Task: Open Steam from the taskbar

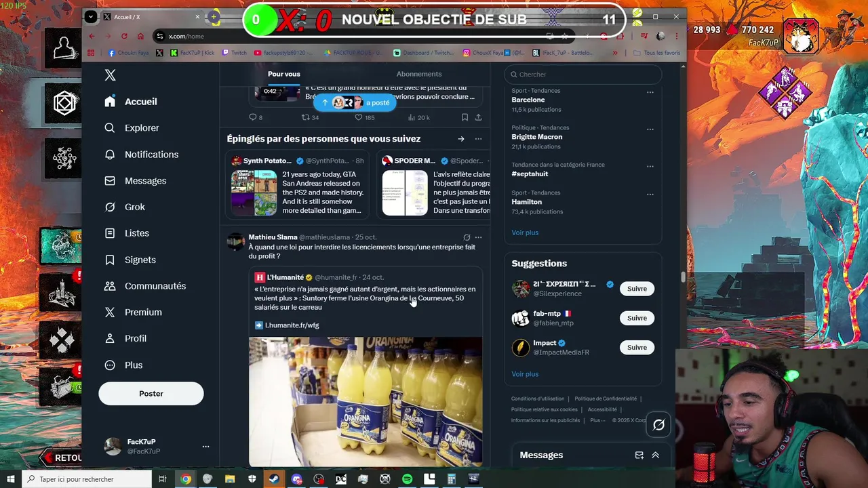Action: coord(274,479)
